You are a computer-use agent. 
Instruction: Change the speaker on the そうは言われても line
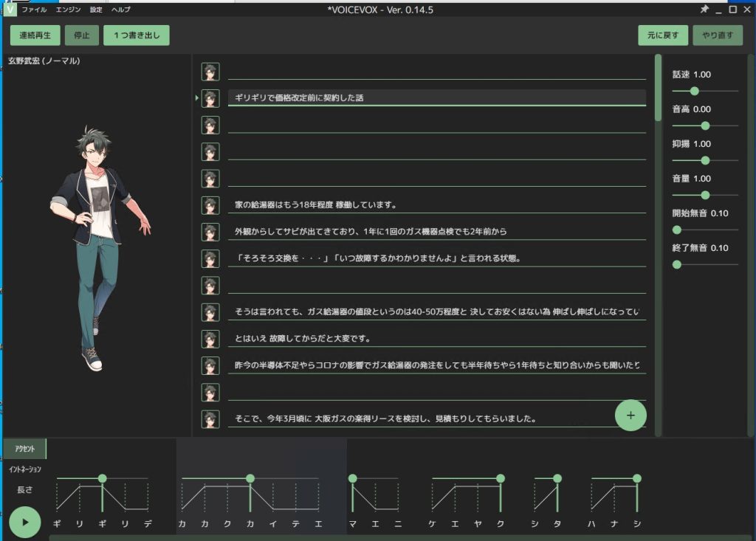click(x=210, y=312)
